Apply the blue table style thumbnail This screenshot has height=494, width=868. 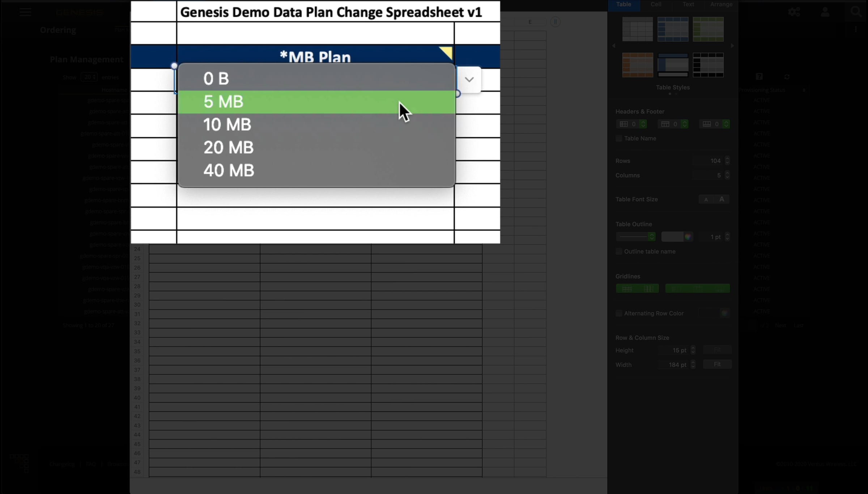pos(673,29)
